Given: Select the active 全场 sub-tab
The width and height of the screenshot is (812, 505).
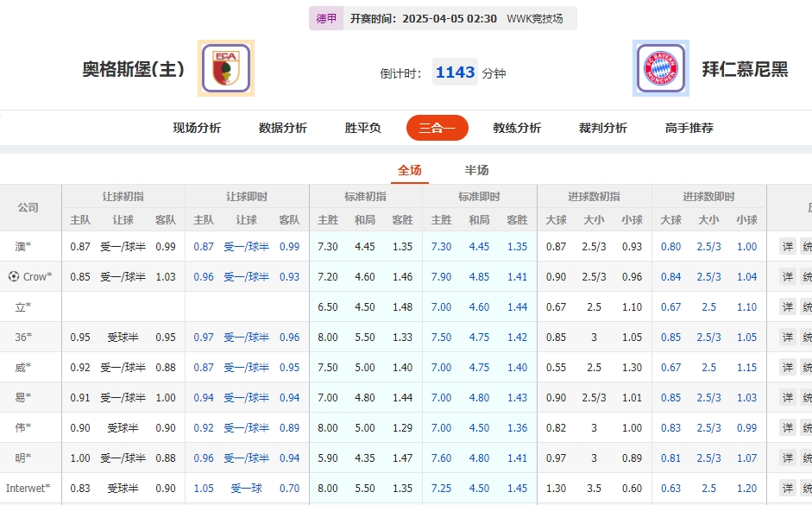Looking at the screenshot, I should [409, 171].
